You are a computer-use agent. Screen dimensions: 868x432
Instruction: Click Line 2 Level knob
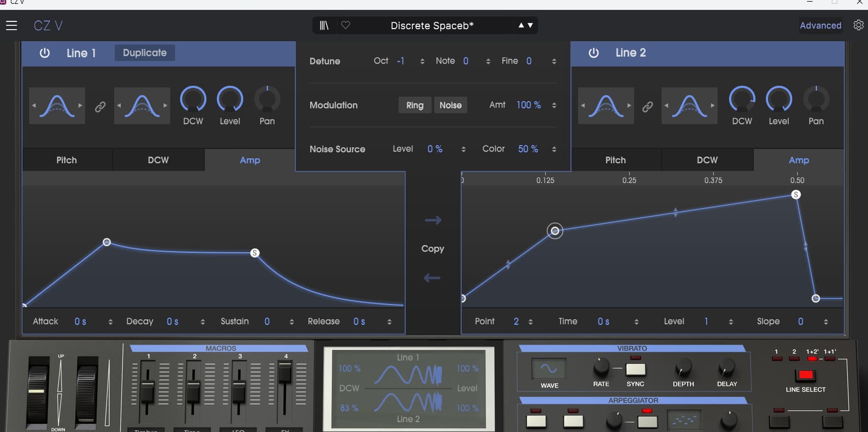click(779, 100)
